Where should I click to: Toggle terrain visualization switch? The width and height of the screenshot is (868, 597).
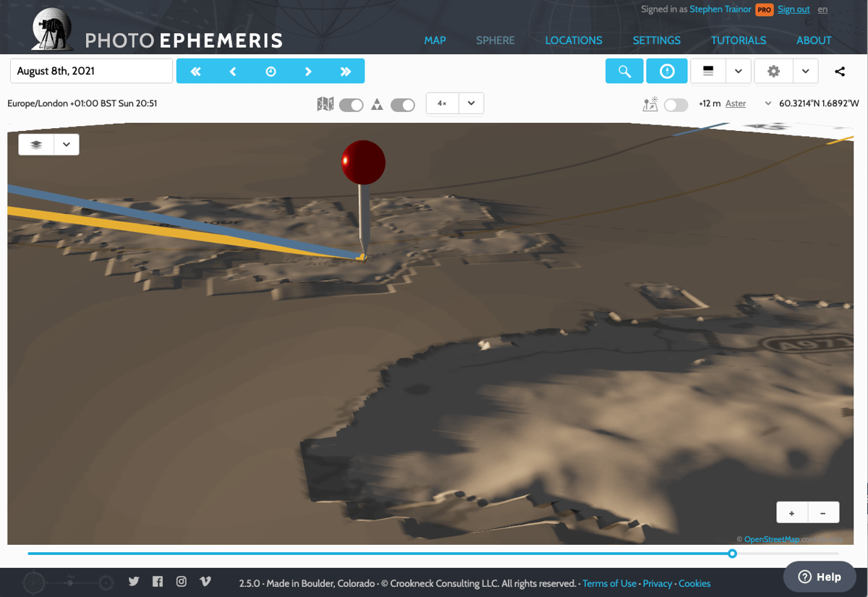click(402, 104)
